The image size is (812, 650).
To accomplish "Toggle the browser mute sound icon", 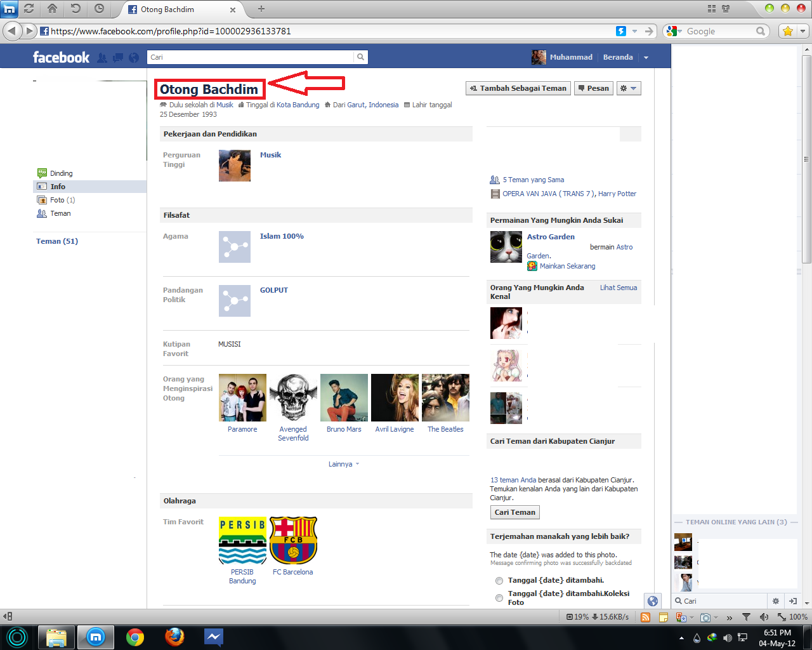I will [x=764, y=617].
